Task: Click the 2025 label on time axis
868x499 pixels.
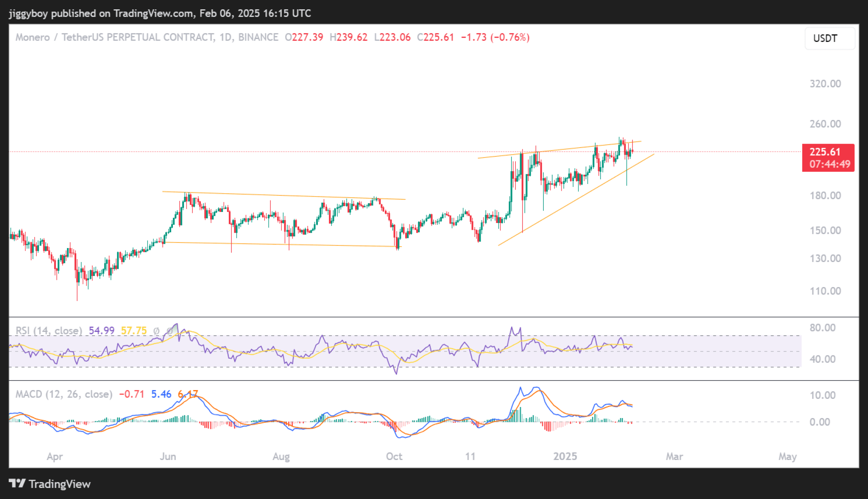Action: [x=565, y=456]
